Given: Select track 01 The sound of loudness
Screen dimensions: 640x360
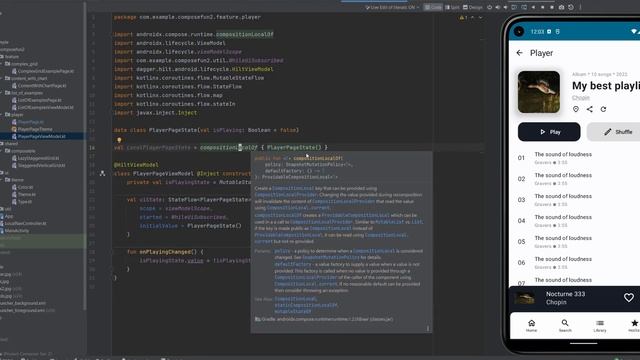Looking at the screenshot, I should (x=574, y=158).
